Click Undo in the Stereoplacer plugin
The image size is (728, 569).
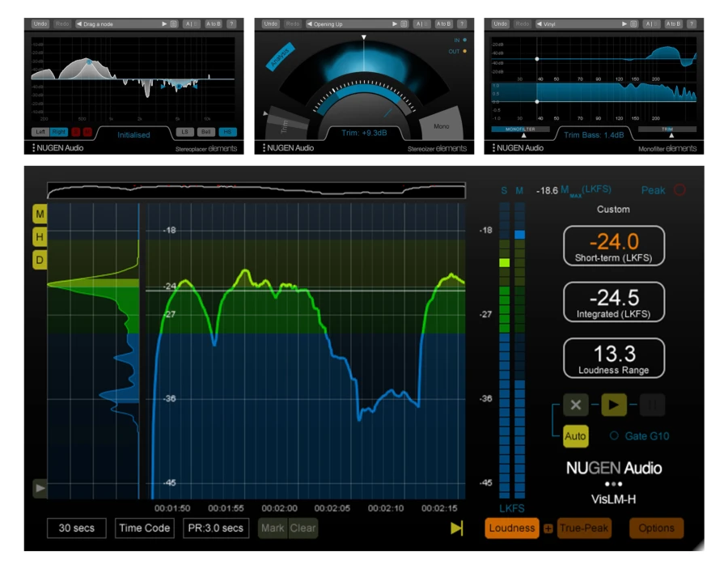coord(40,23)
